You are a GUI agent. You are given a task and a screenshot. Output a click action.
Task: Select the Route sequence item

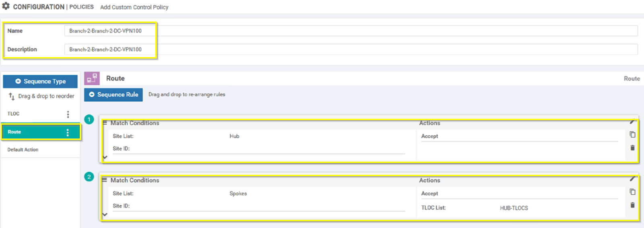click(40, 132)
